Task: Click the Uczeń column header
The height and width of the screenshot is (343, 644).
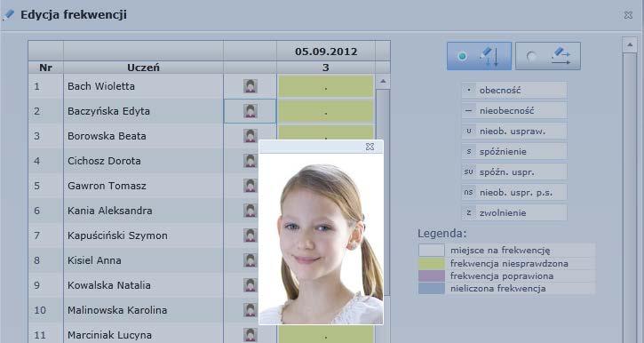Action: pos(143,68)
